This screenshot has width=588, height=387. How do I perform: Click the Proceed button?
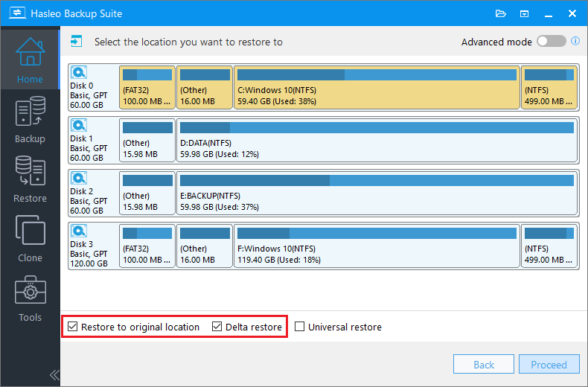[549, 364]
